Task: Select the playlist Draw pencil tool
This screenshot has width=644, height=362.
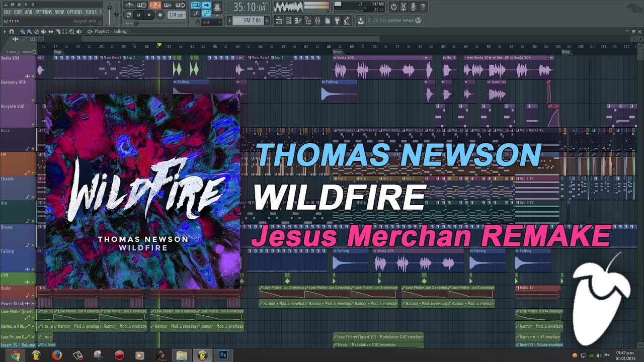Action: pyautogui.click(x=22, y=32)
